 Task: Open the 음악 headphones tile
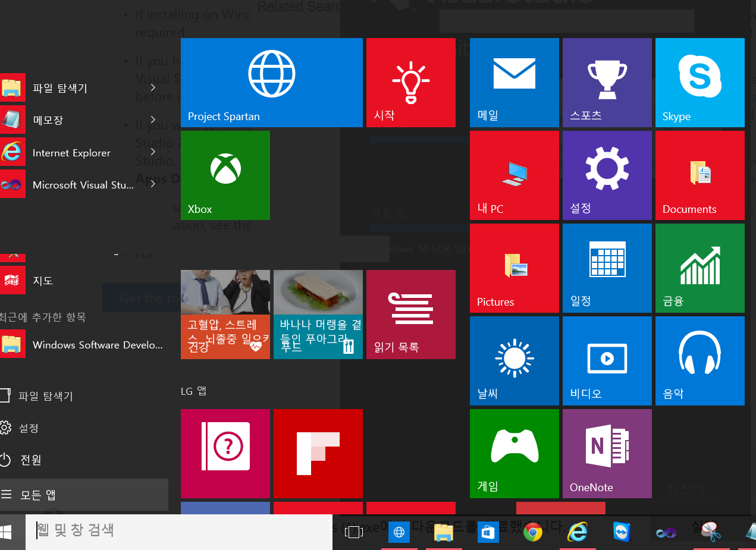700,361
